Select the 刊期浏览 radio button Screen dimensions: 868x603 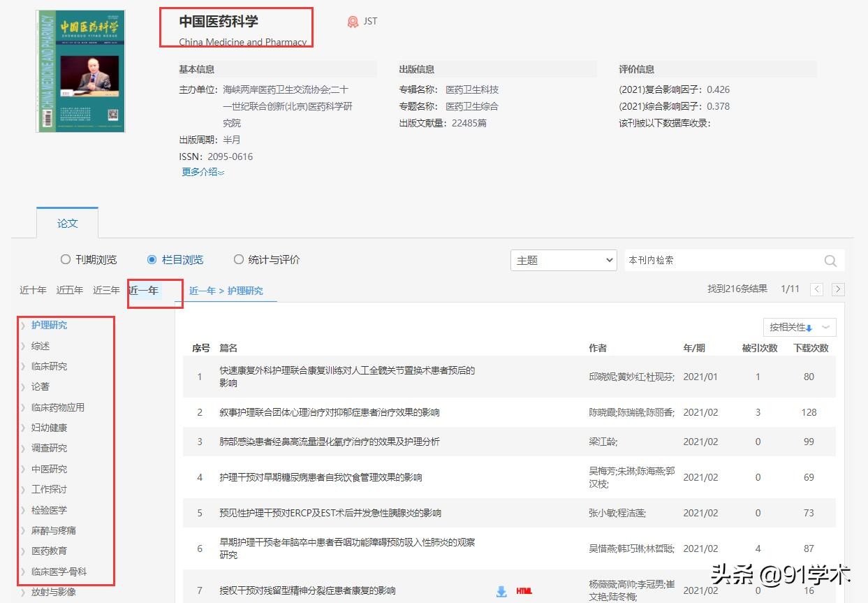click(66, 259)
